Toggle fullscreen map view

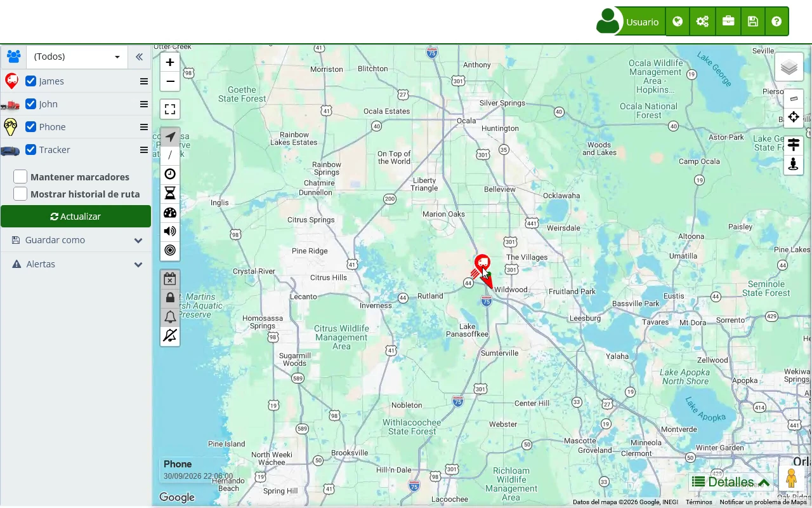pos(170,109)
